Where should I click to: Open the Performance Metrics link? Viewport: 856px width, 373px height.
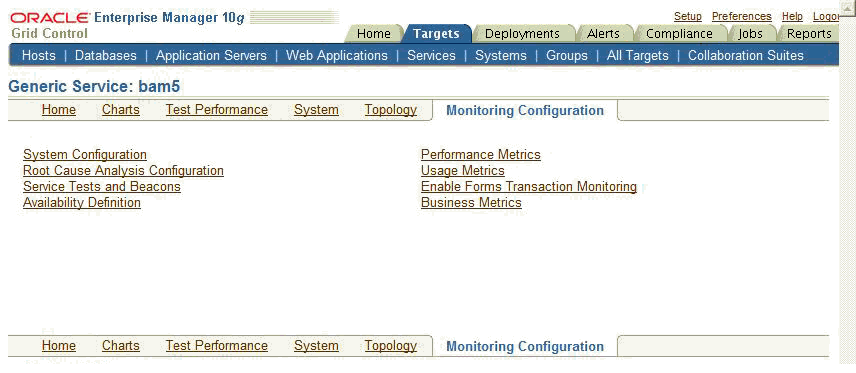coord(481,155)
